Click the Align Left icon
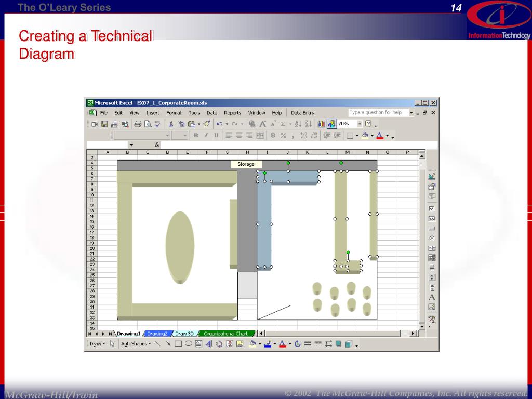The width and height of the screenshot is (532, 399). pos(229,136)
